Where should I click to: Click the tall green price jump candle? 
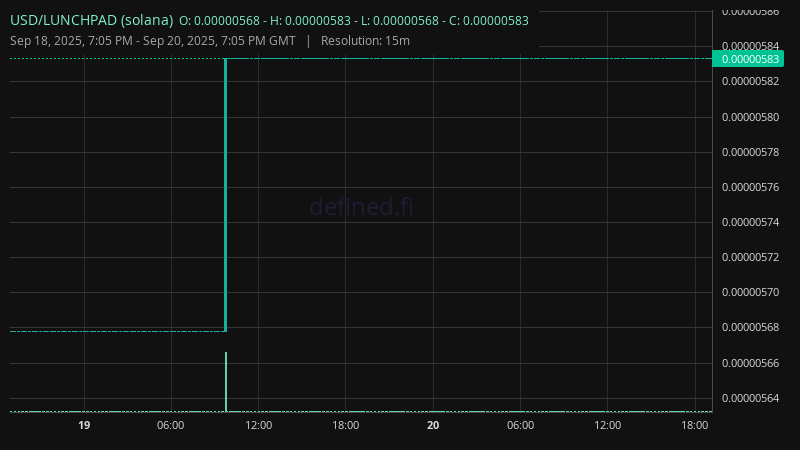(226, 195)
